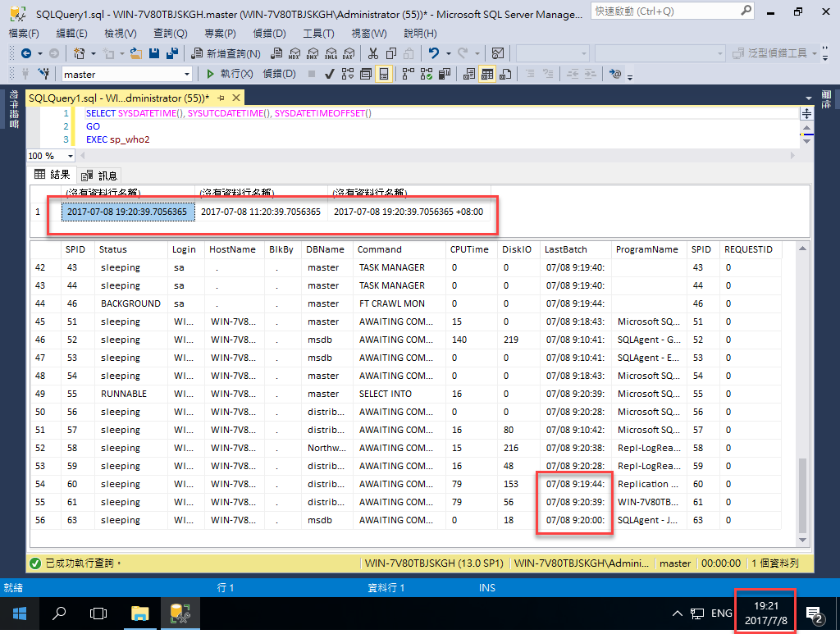
Task: Expand the Undo history dropdown arrow
Action: tap(449, 53)
